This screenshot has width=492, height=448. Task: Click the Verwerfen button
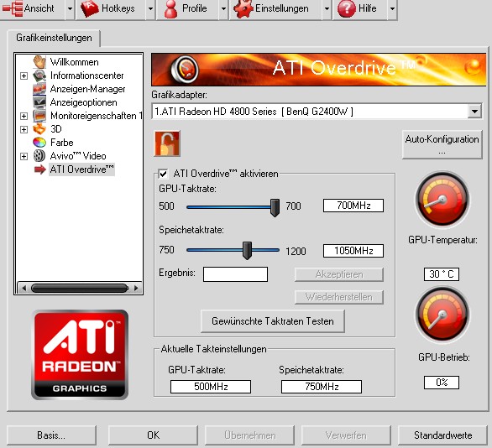(346, 435)
